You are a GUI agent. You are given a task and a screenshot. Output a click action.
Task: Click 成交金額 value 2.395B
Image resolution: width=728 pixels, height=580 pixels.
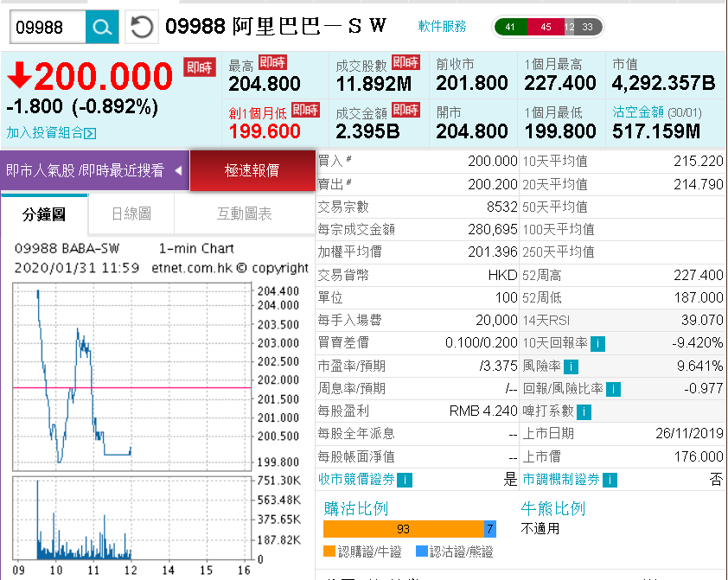367,131
